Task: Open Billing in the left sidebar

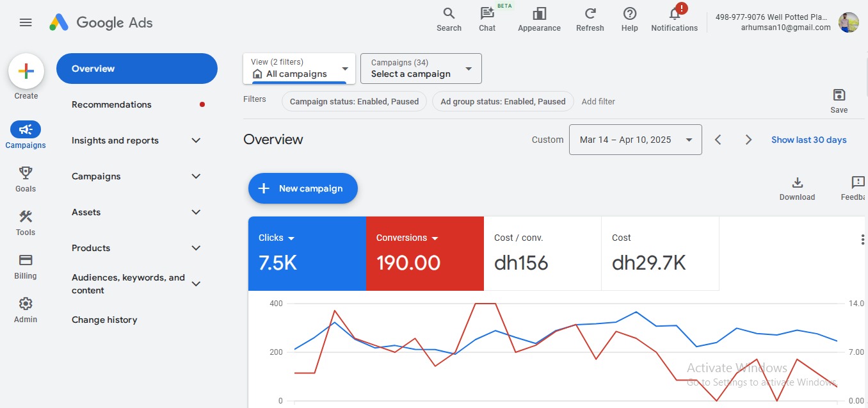Action: click(26, 266)
